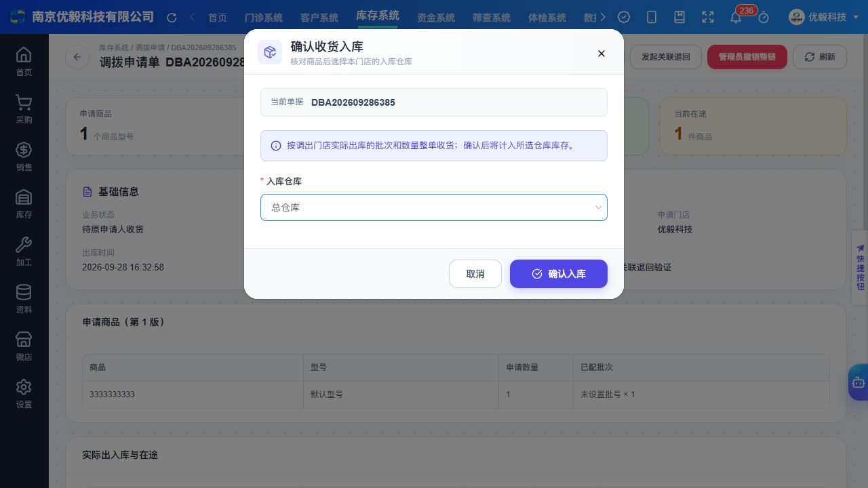
Task: Go to 首页 in the left sidebar
Action: point(24,62)
